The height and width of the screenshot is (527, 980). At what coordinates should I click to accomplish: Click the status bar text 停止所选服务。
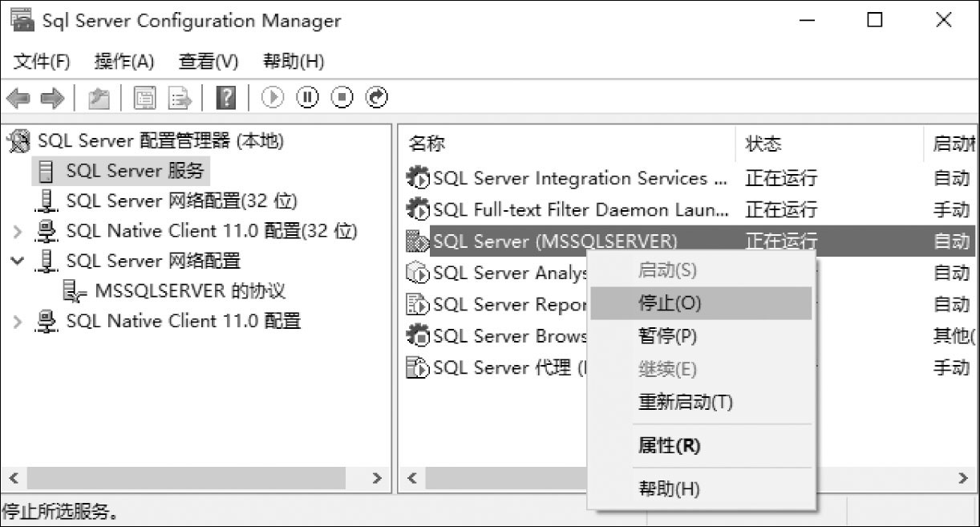pos(61,513)
